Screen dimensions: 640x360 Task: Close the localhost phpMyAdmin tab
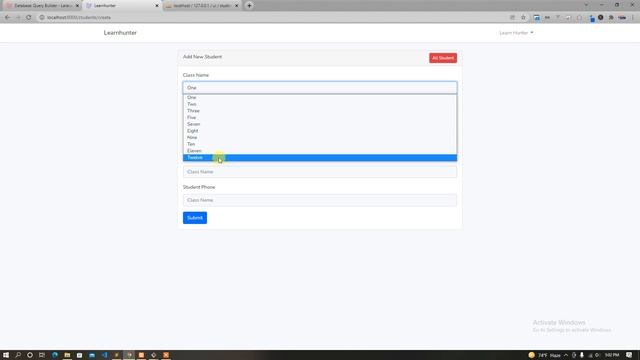[236, 6]
